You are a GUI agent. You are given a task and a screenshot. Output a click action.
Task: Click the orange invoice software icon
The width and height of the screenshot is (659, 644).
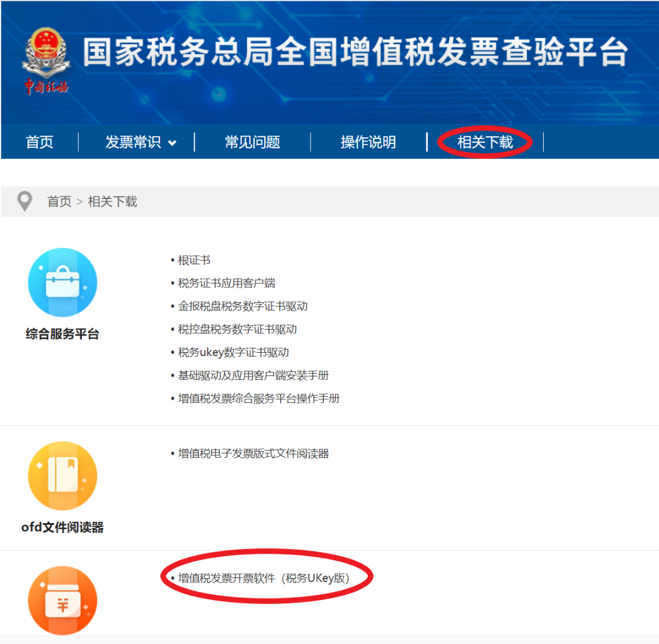point(63,600)
